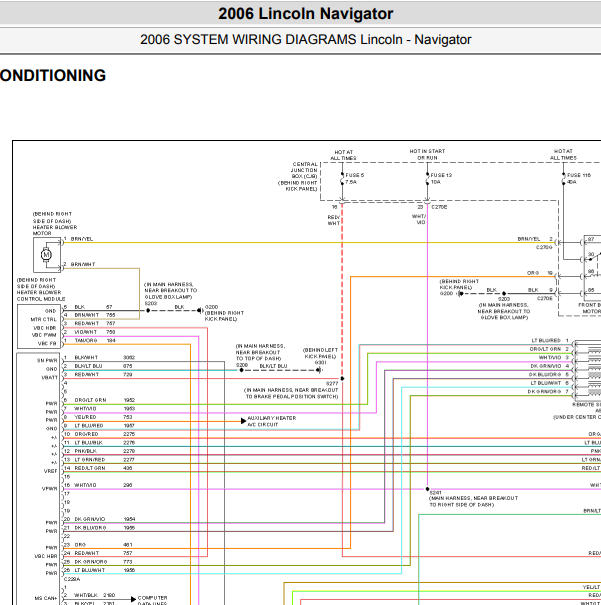Click the LT BLU/WHT 1956 wire label
Image resolution: width=601 pixels, height=605 pixels.
(105, 570)
